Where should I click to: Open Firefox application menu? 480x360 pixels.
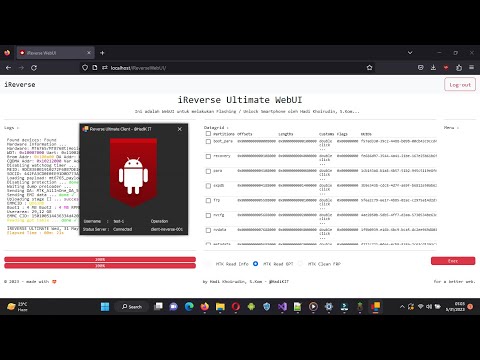pyautogui.click(x=472, y=68)
